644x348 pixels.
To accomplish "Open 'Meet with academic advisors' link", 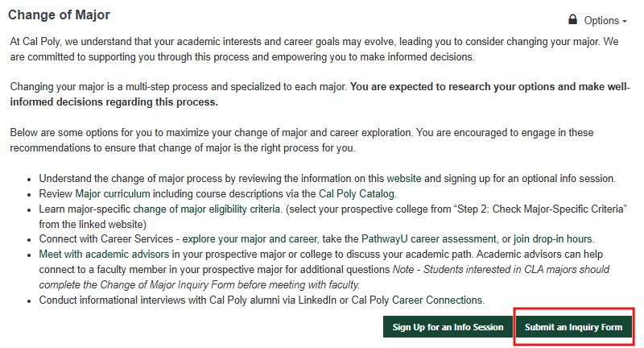I will [x=104, y=254].
